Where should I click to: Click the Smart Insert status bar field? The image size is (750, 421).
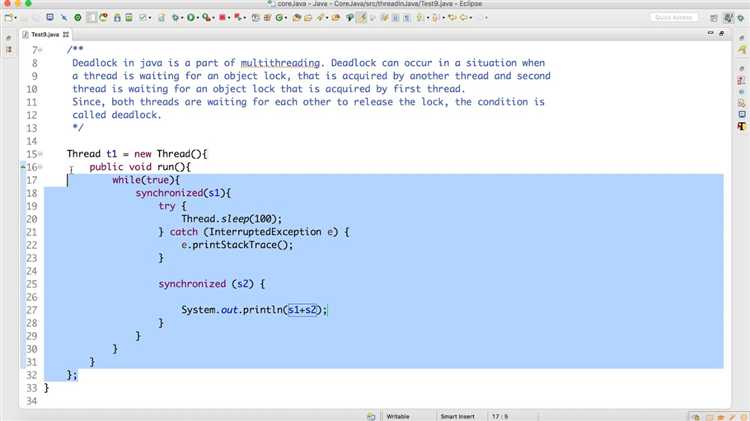[457, 416]
